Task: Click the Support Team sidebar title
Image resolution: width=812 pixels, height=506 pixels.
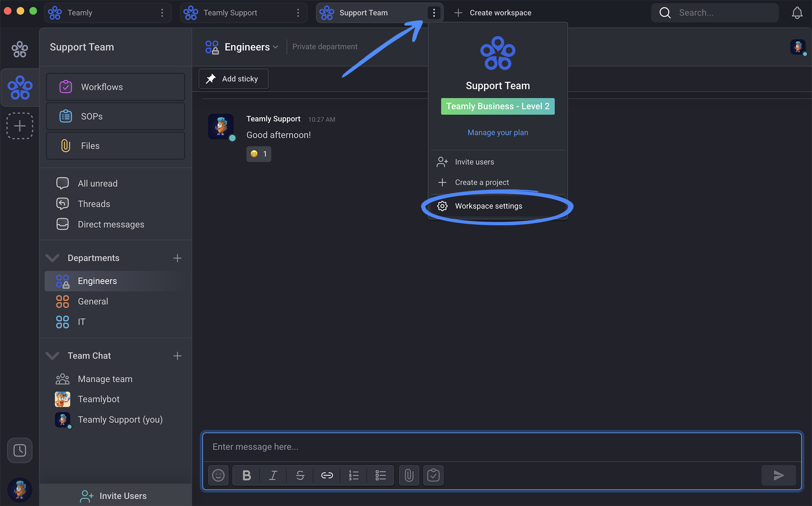Action: point(82,47)
